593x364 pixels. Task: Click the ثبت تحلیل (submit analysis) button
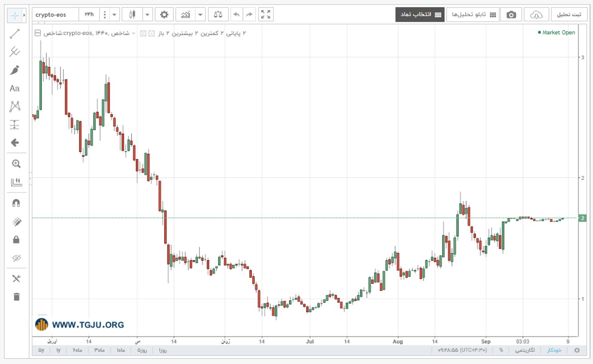pyautogui.click(x=569, y=15)
